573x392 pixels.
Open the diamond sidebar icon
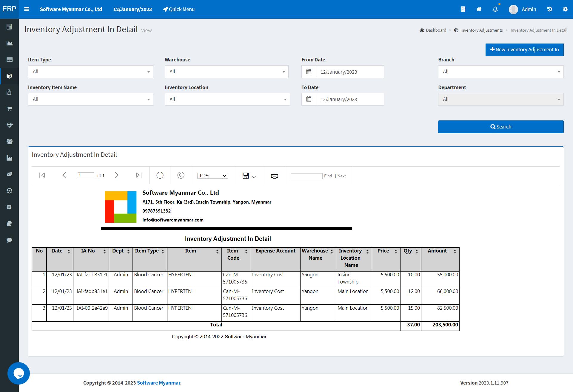[9, 125]
